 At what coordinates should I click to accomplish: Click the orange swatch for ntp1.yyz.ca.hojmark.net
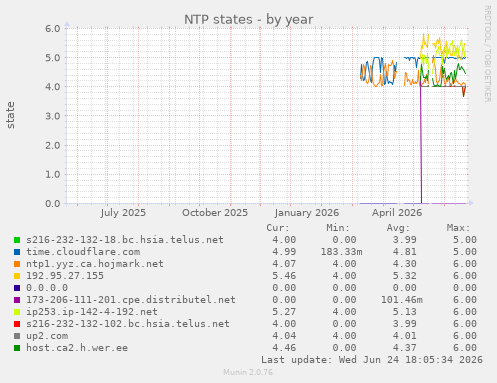(17, 264)
